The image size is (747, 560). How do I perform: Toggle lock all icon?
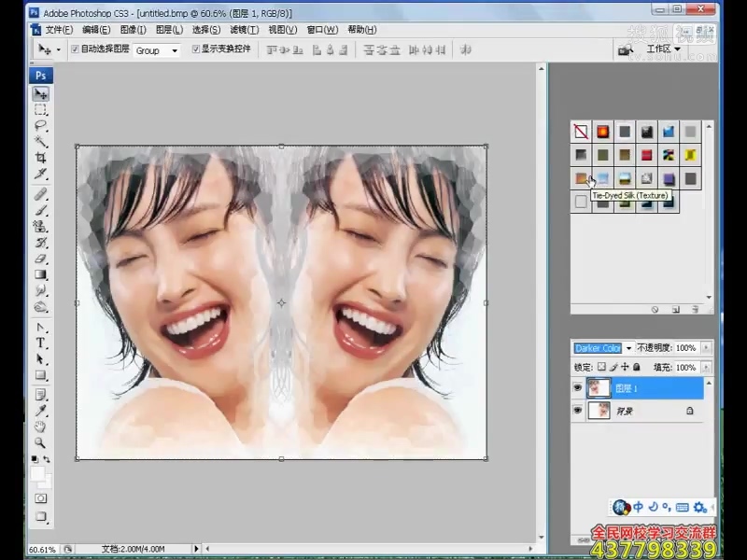click(637, 367)
